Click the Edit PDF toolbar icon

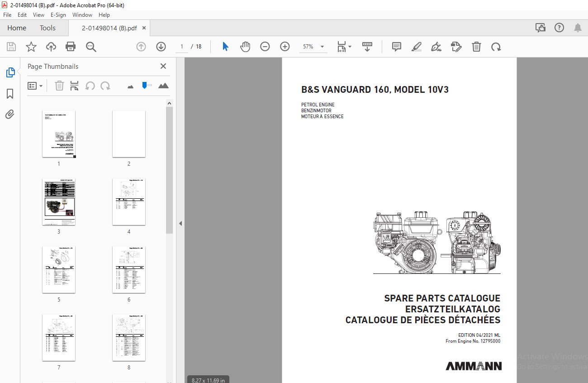[456, 47]
